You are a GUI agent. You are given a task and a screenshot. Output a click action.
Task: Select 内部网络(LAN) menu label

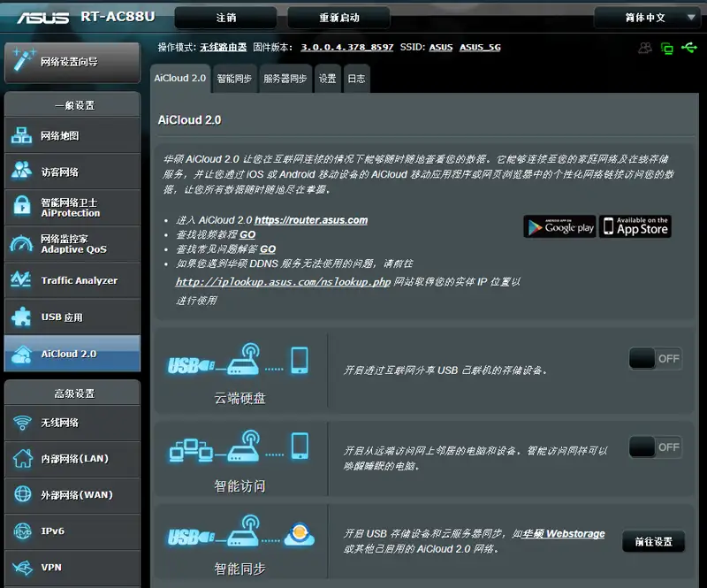(75, 459)
